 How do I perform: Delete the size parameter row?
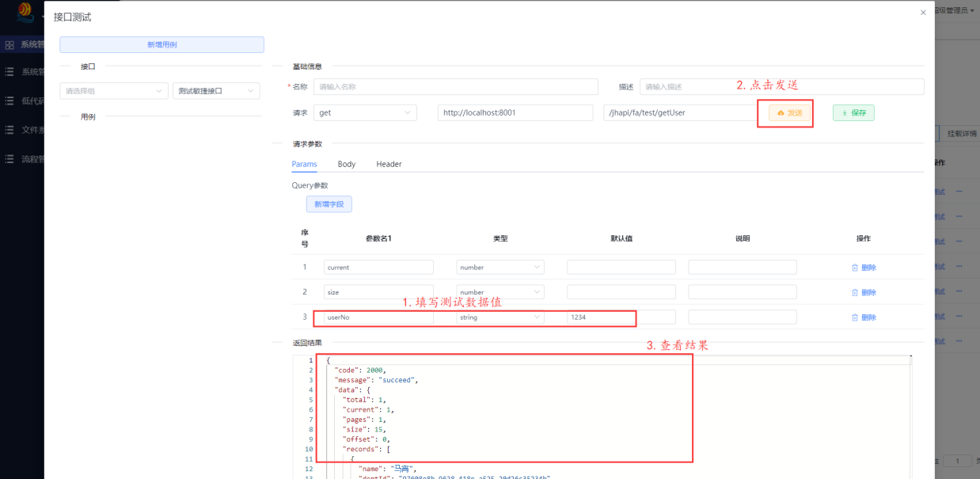pyautogui.click(x=864, y=292)
